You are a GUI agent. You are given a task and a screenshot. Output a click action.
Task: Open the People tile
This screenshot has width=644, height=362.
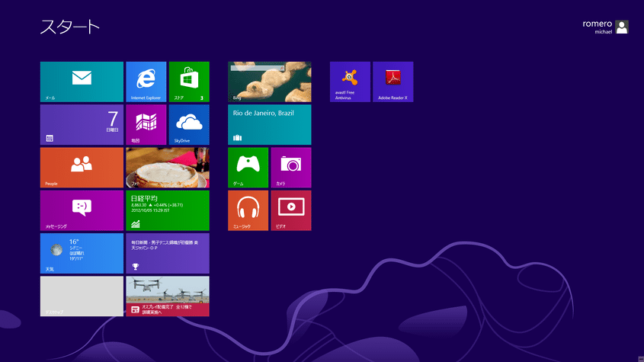click(x=82, y=168)
